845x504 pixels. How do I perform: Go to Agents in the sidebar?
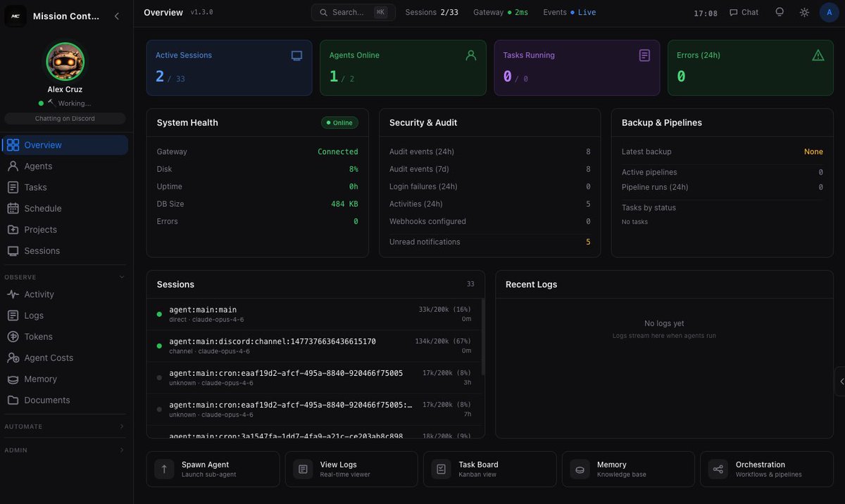(38, 166)
